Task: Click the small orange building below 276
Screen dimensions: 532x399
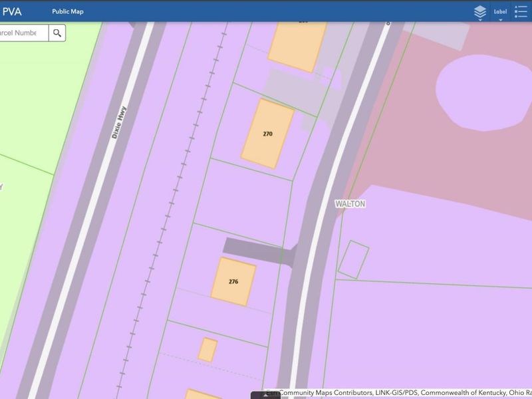Action: coord(207,350)
